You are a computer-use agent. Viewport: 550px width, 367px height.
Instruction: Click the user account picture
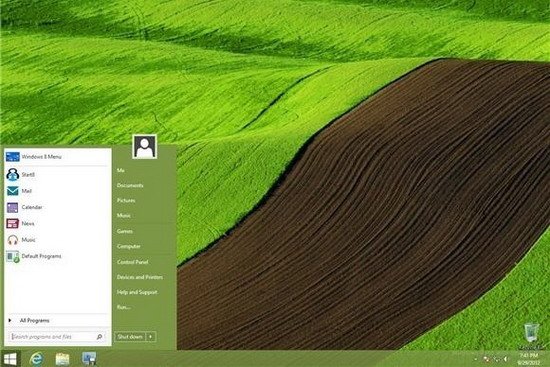pyautogui.click(x=145, y=147)
